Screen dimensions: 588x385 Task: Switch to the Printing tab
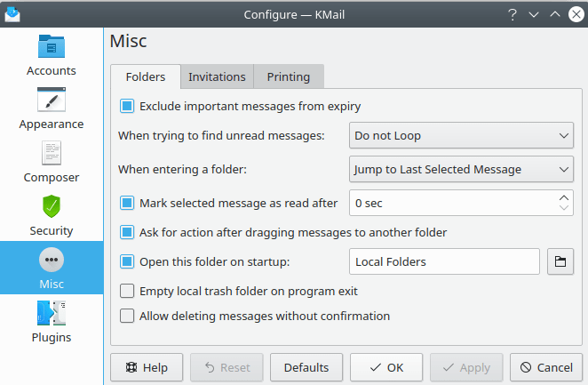[x=289, y=76]
